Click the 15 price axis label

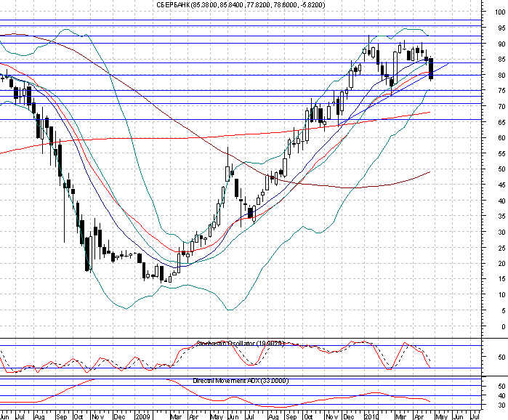[x=501, y=279]
